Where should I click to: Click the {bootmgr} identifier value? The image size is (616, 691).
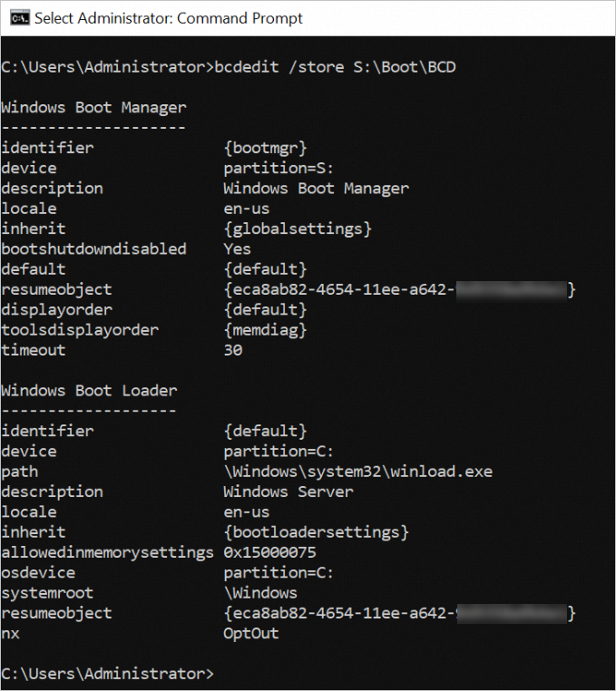[265, 148]
